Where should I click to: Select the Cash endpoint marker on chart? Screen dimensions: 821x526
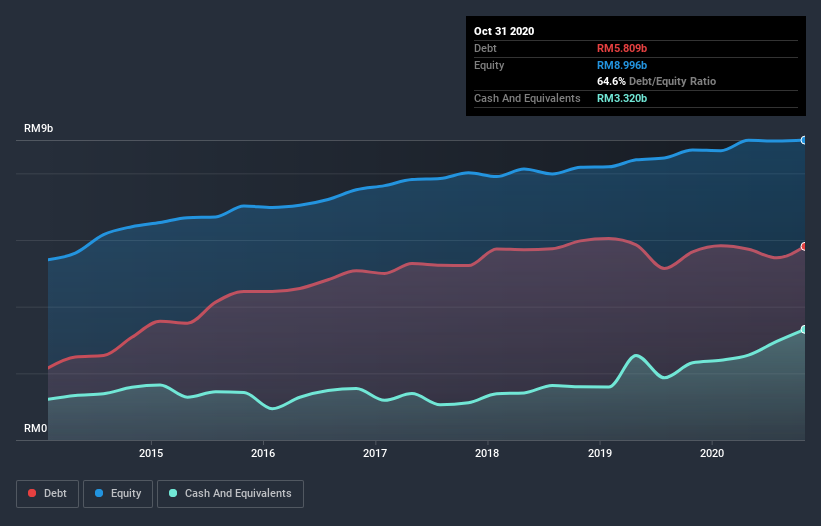click(x=804, y=329)
